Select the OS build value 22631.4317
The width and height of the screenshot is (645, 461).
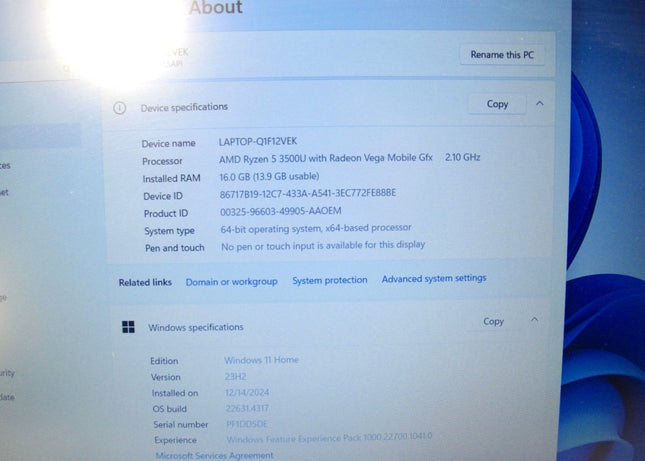point(247,408)
